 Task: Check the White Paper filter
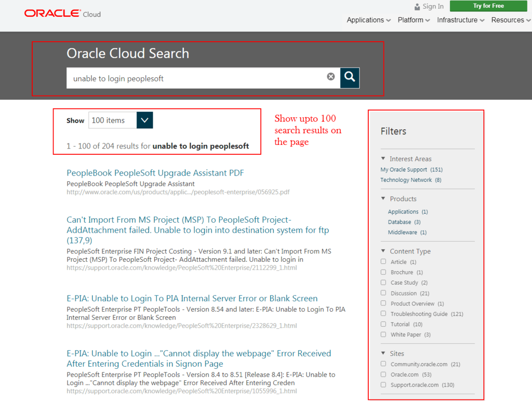383,335
